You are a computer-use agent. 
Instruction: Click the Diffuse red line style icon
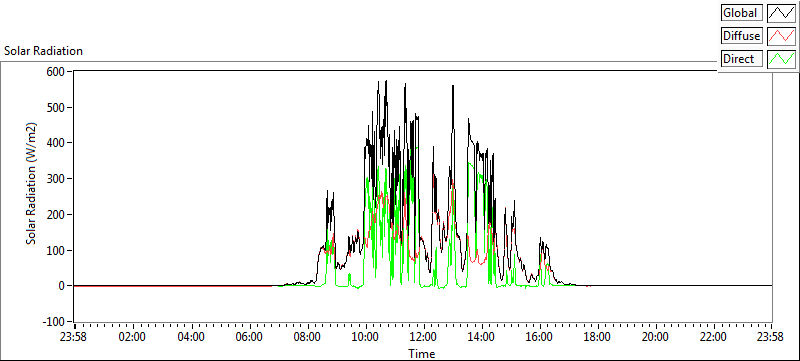[782, 36]
